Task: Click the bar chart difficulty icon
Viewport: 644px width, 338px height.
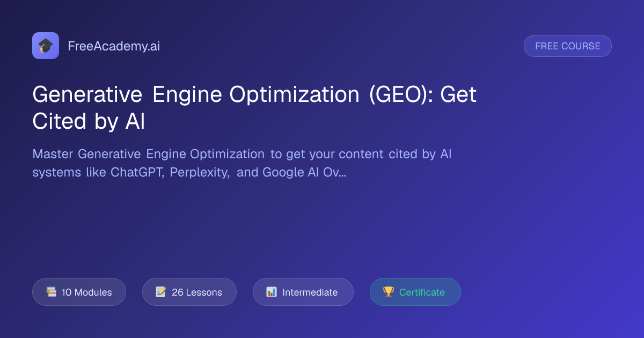Action: tap(272, 292)
